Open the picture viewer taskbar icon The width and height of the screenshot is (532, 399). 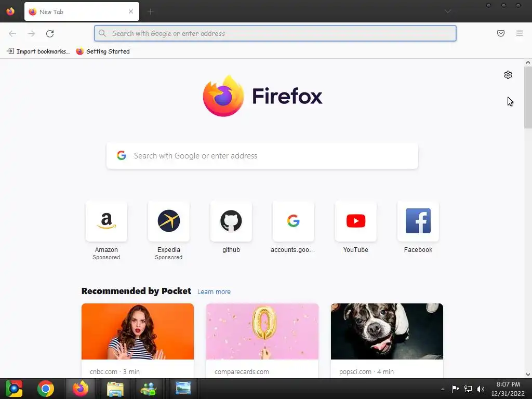(183, 388)
